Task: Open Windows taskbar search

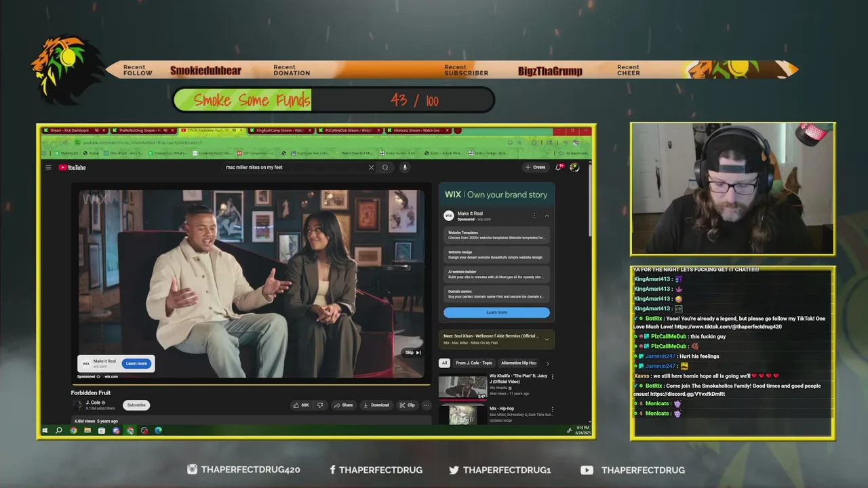Action: point(59,430)
